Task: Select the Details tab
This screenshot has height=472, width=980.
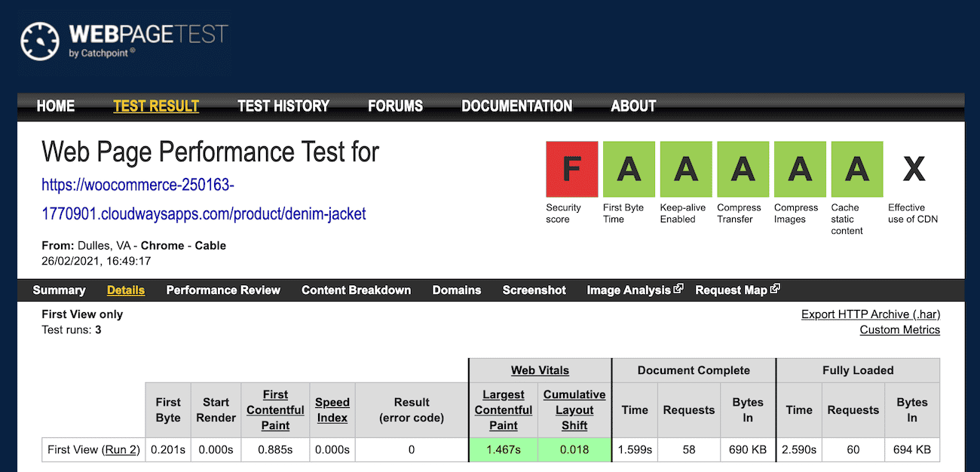Action: (126, 290)
